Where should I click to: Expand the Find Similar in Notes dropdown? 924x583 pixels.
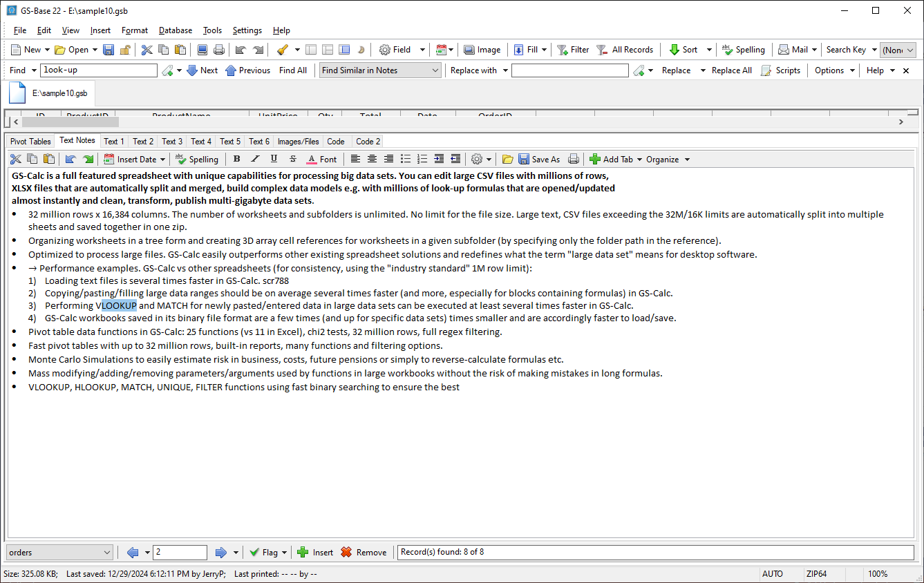pyautogui.click(x=435, y=70)
